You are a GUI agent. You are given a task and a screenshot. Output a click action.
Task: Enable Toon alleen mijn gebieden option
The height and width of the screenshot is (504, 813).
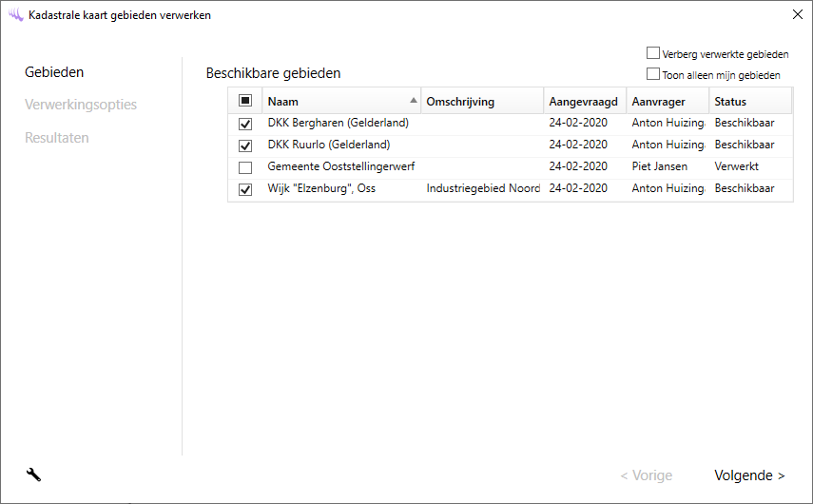pos(653,74)
